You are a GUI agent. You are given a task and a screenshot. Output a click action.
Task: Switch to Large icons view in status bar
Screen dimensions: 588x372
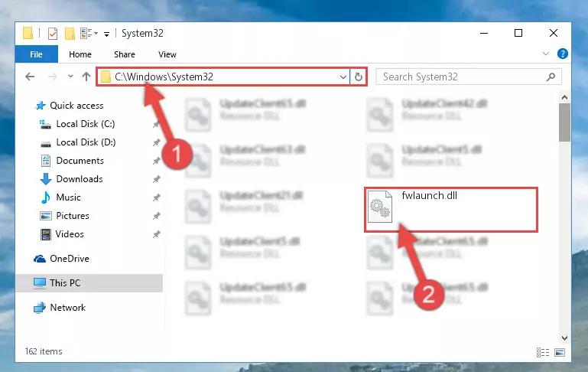[560, 352]
